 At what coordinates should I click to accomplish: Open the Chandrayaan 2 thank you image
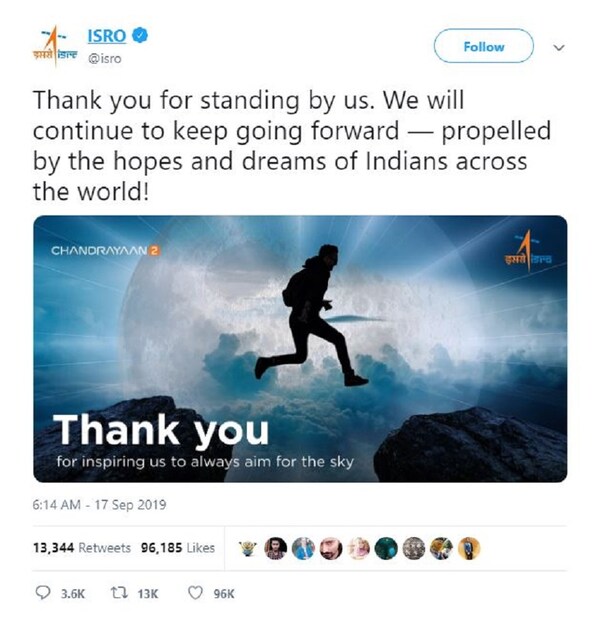point(300,349)
